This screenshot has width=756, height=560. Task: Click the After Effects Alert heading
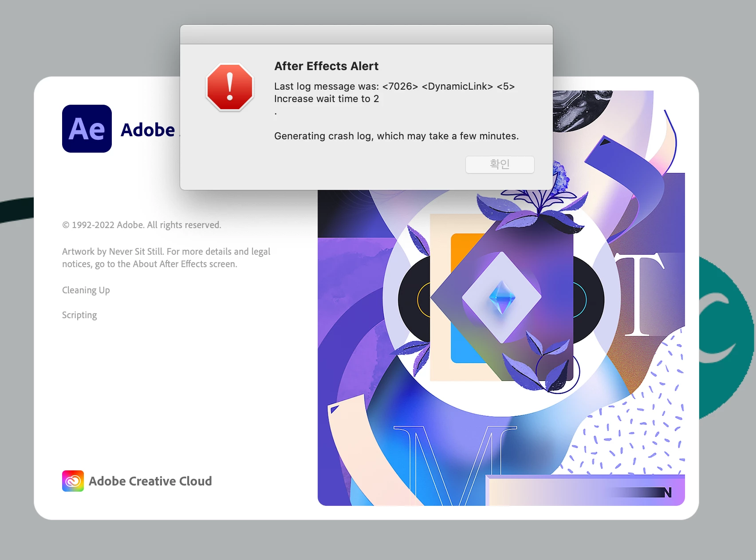(327, 66)
